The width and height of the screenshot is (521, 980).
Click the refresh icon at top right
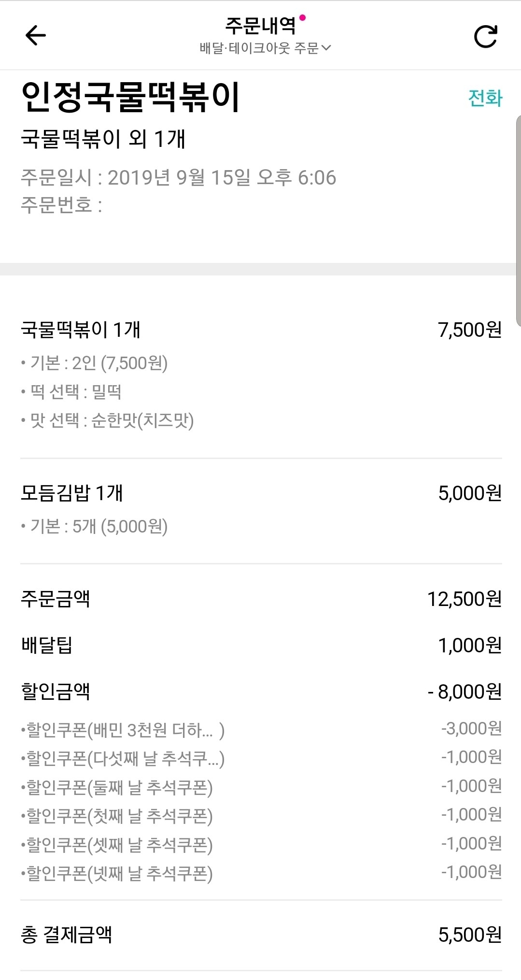point(485,36)
